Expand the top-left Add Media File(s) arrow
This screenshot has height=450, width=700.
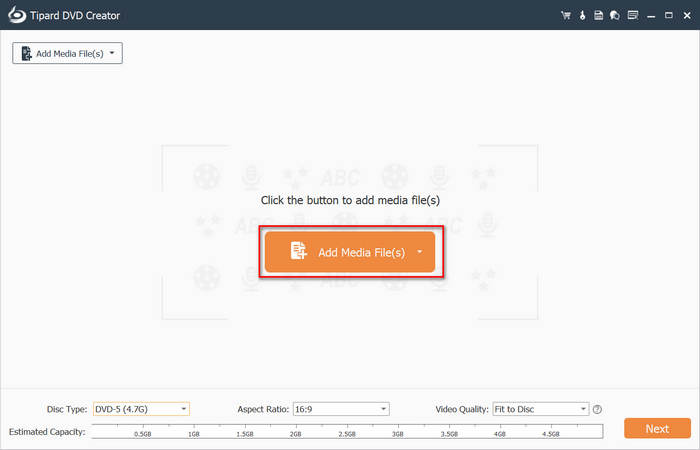click(x=112, y=53)
